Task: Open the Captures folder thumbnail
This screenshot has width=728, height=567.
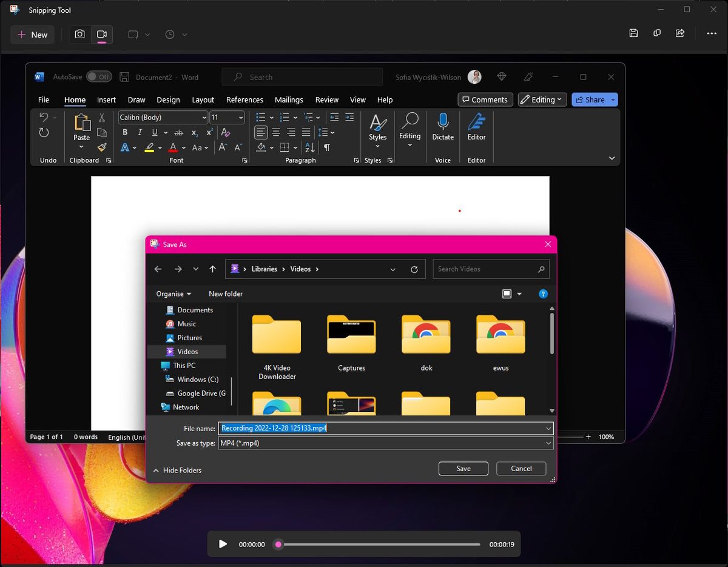Action: click(x=351, y=335)
